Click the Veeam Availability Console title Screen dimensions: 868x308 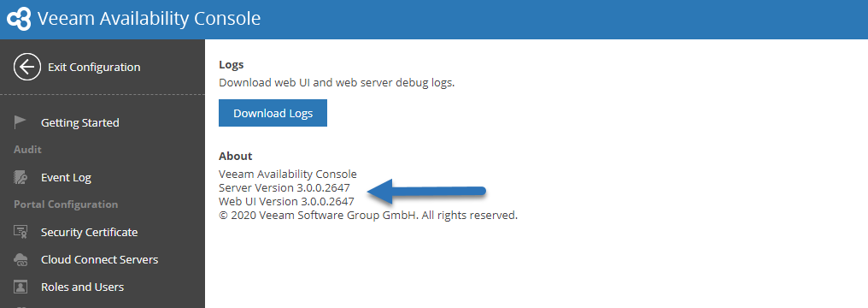[x=149, y=18]
